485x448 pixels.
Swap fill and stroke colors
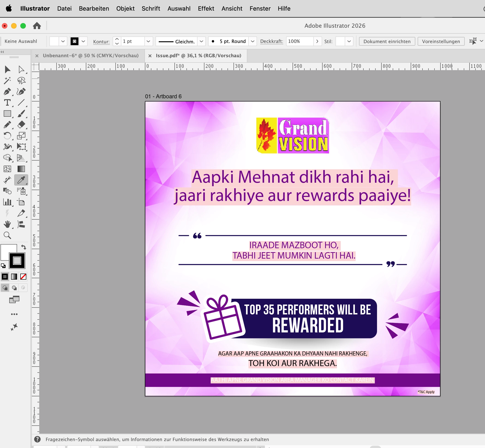coord(24,247)
